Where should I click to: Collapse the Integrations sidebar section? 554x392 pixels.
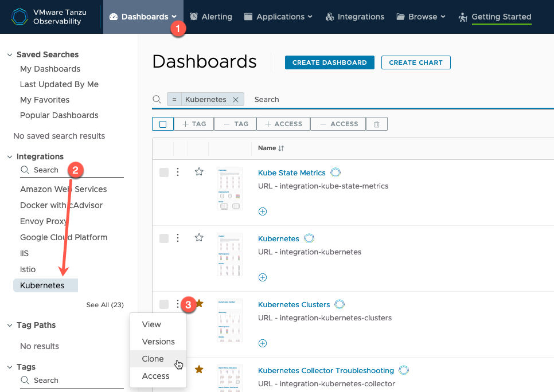point(10,157)
